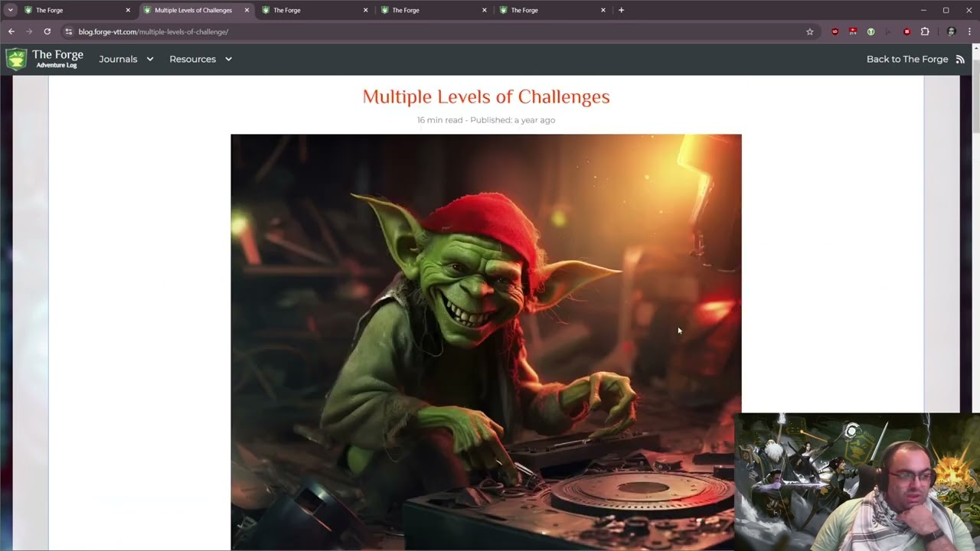The image size is (980, 551).
Task: Click the browser forward arrow
Action: point(29,31)
